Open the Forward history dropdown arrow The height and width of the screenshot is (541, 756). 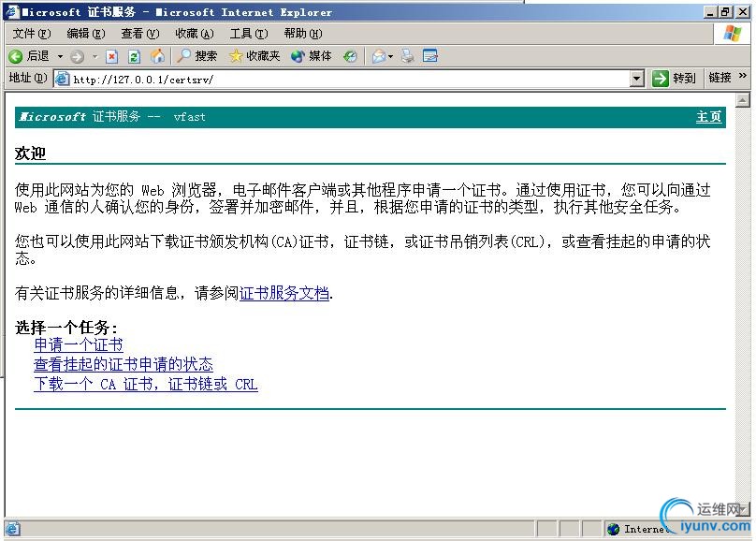(x=95, y=56)
